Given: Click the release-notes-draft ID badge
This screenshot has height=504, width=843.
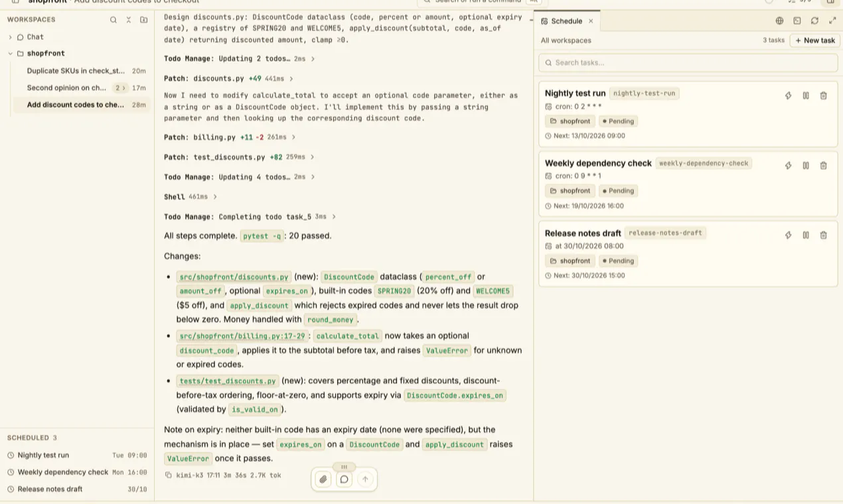Looking at the screenshot, I should coord(665,233).
